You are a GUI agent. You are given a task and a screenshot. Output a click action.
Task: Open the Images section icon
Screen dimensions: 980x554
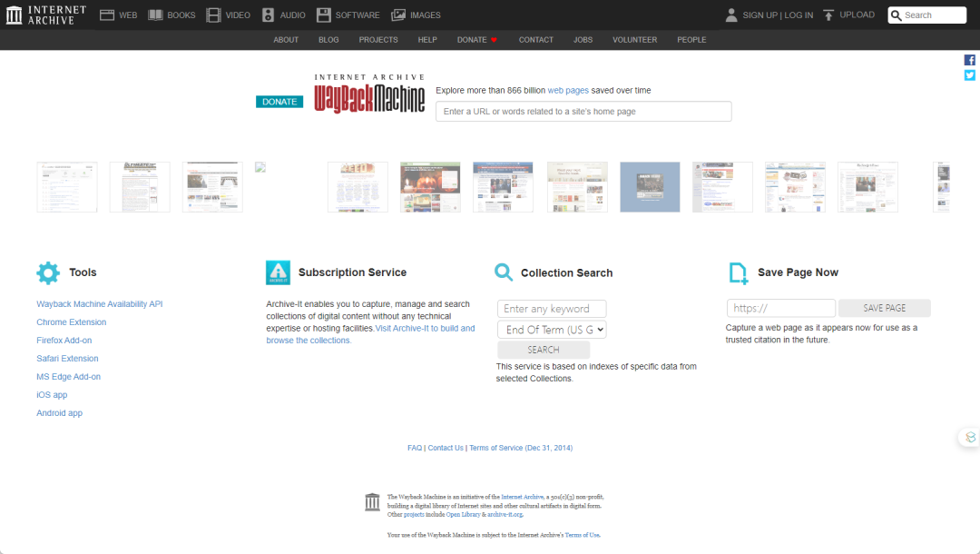click(x=398, y=15)
